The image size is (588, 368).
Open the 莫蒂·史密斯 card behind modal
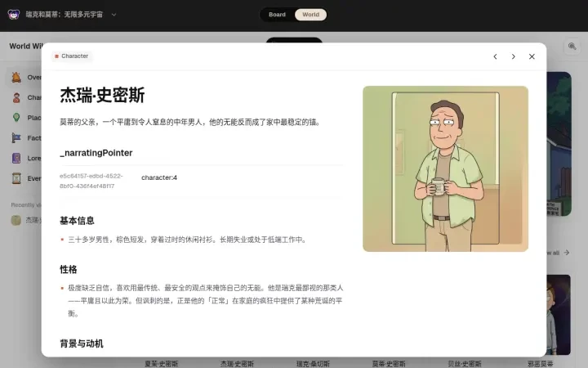(389, 363)
